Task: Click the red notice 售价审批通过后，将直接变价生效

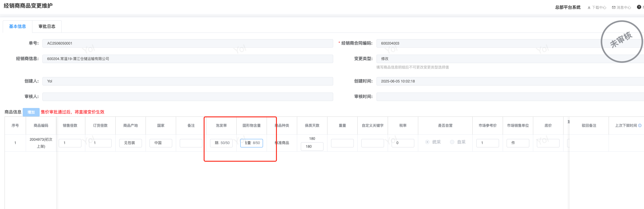Action: click(x=73, y=112)
